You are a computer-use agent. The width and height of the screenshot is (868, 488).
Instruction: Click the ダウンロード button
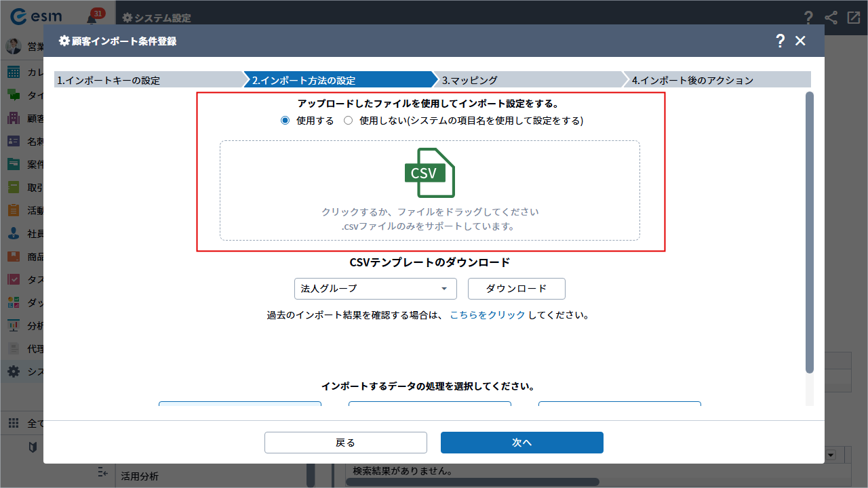516,289
